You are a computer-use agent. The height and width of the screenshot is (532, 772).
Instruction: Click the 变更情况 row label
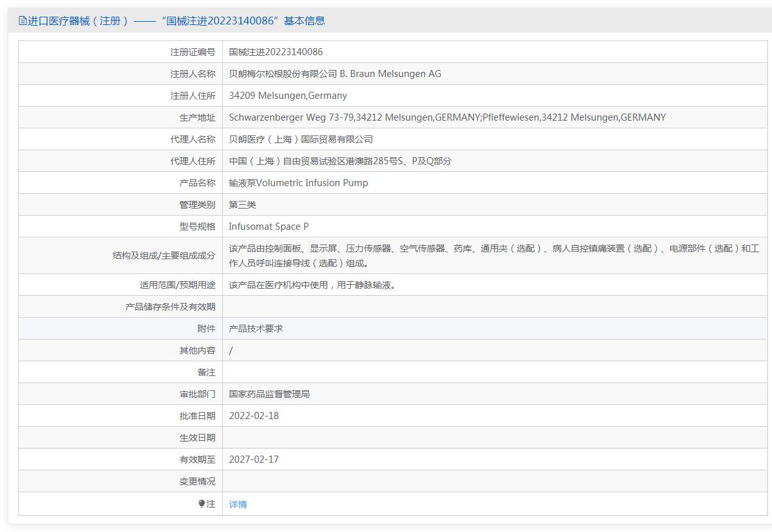coord(197,481)
